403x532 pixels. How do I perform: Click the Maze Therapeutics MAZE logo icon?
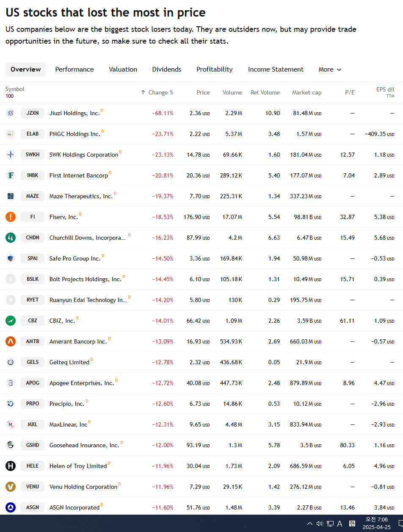(x=11, y=196)
